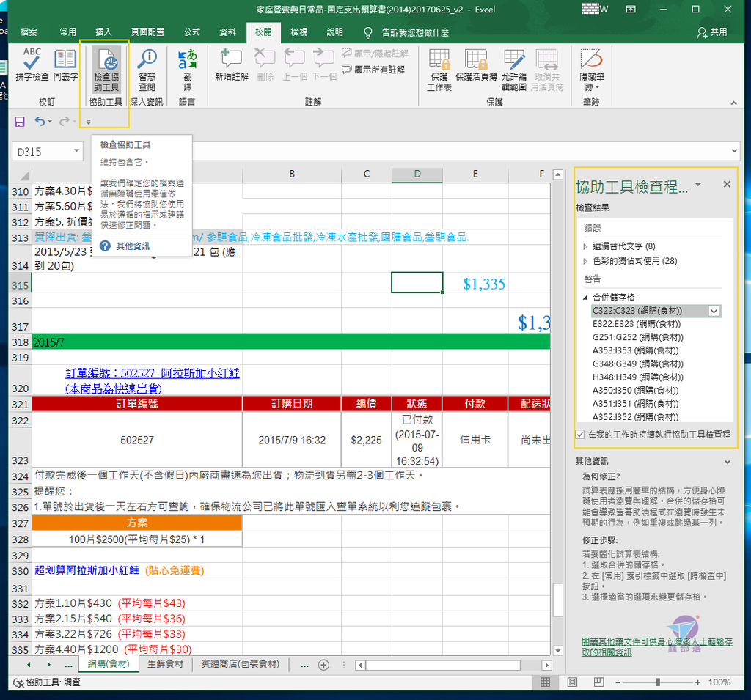Expand the 色彩的獨佔式使用 (28) error group
This screenshot has width=751, height=700.
[585, 261]
